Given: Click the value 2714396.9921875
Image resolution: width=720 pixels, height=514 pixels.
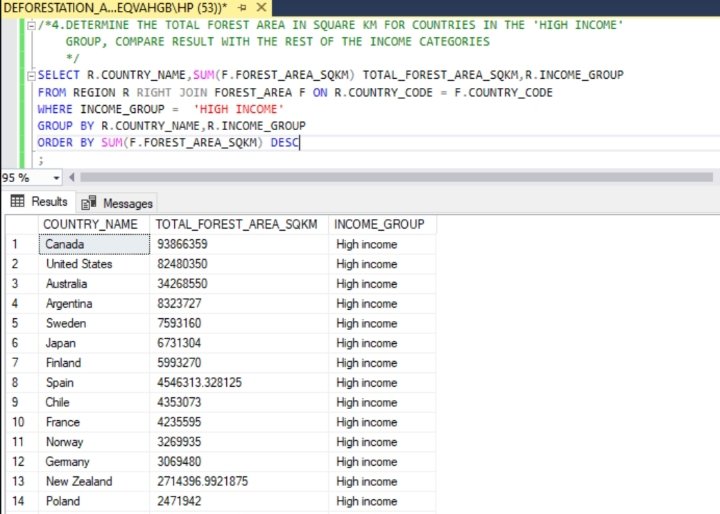Looking at the screenshot, I should point(202,481).
